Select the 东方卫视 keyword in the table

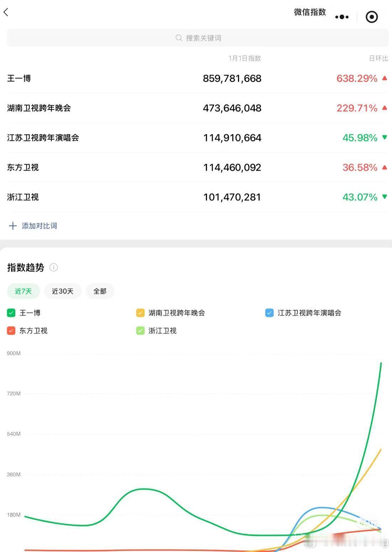[x=23, y=168]
